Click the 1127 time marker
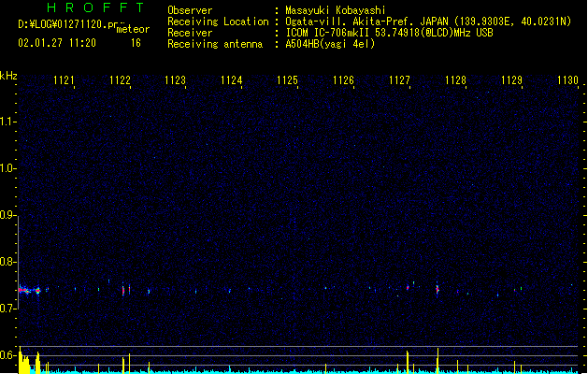Image resolution: width=588 pixels, height=374 pixels. pos(399,80)
